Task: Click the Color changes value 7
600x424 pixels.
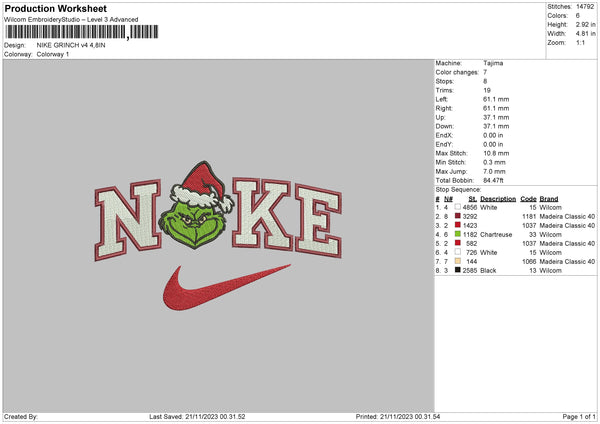Action: pyautogui.click(x=485, y=72)
